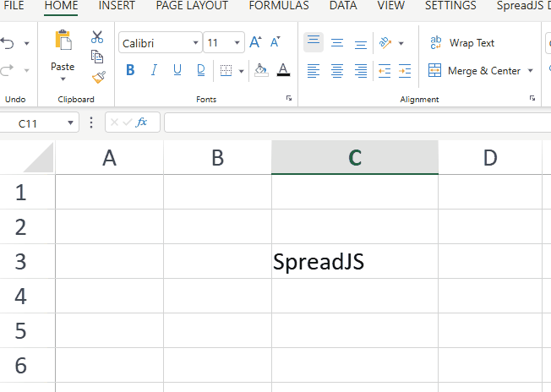Switch to the INSERT tab
Screen dimensions: 551x392
pyautogui.click(x=117, y=6)
